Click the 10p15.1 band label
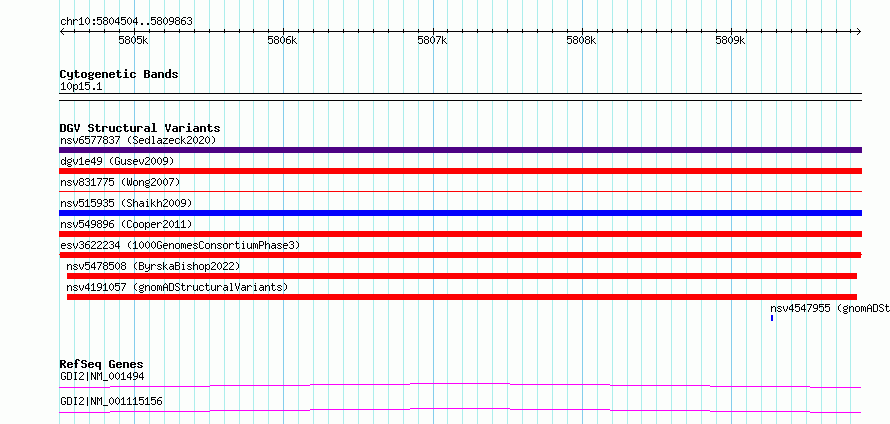 point(81,87)
